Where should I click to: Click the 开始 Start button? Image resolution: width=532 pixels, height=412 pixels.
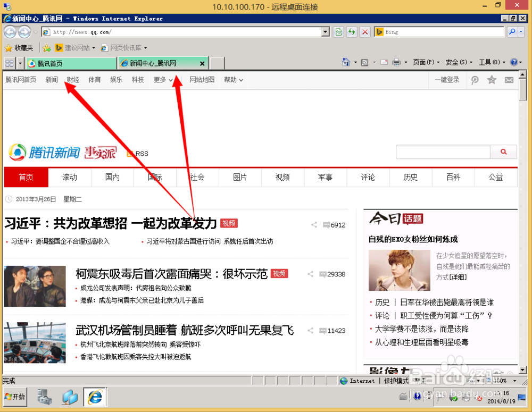pyautogui.click(x=15, y=397)
